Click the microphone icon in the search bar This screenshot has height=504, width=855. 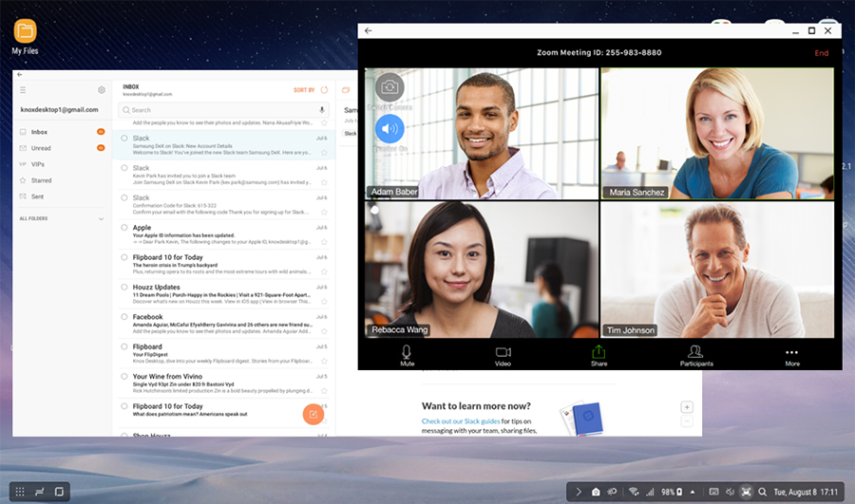point(322,110)
